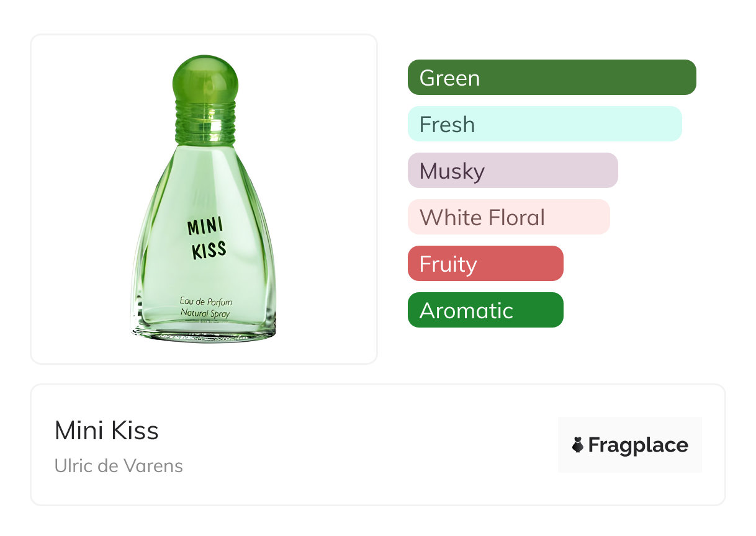The width and height of the screenshot is (756, 536).
Task: Click the Eau de Parfum bottle text
Action: tap(205, 302)
